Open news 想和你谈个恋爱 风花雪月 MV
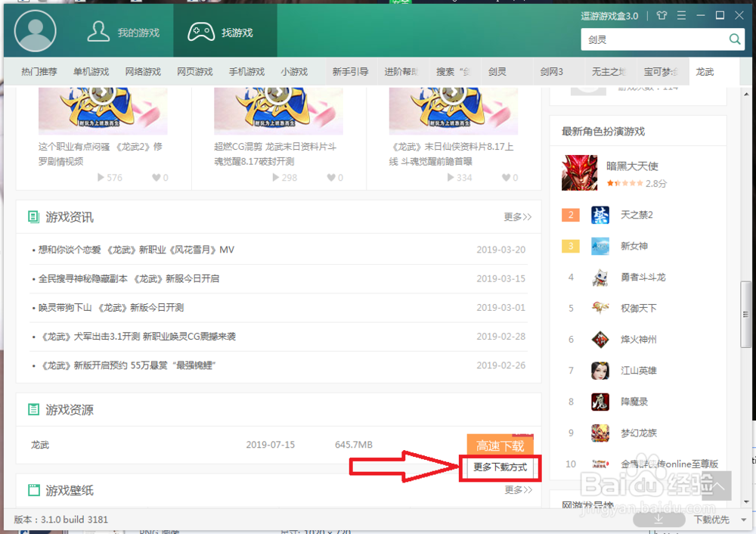 point(136,250)
